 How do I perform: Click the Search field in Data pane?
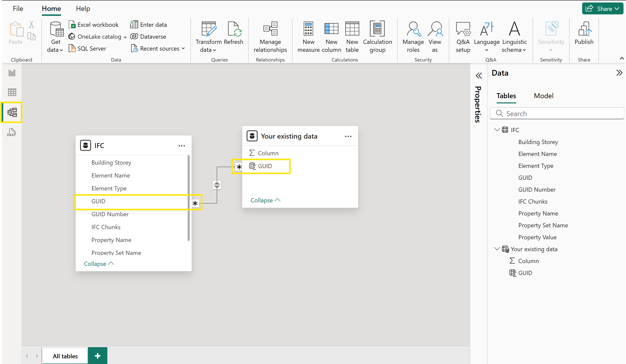pyautogui.click(x=557, y=114)
